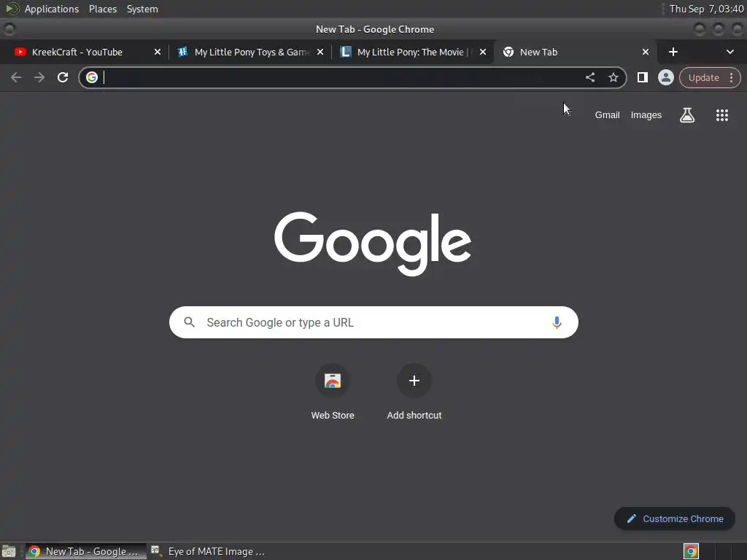This screenshot has width=747, height=560.
Task: Bookmark this tab with the star icon
Action: click(613, 77)
